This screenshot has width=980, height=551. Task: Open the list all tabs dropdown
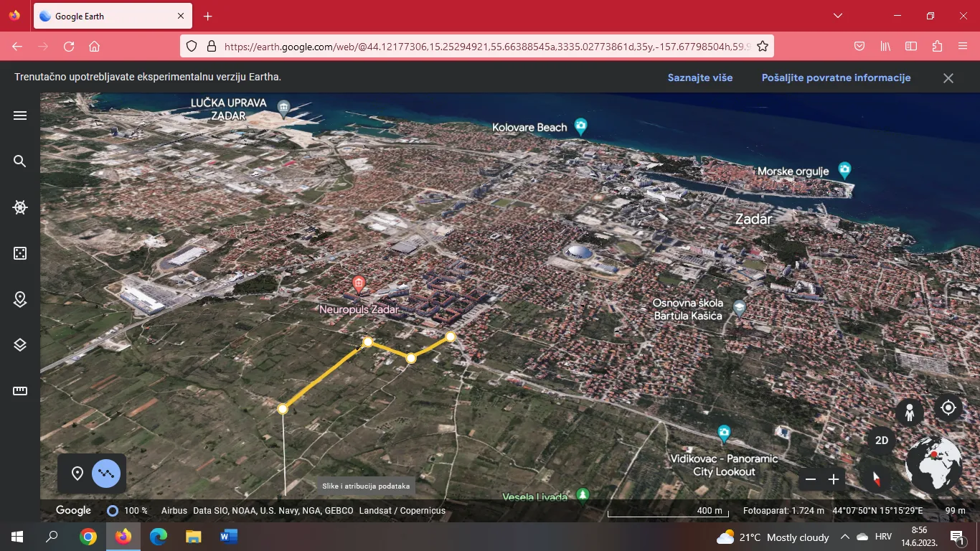click(x=838, y=16)
